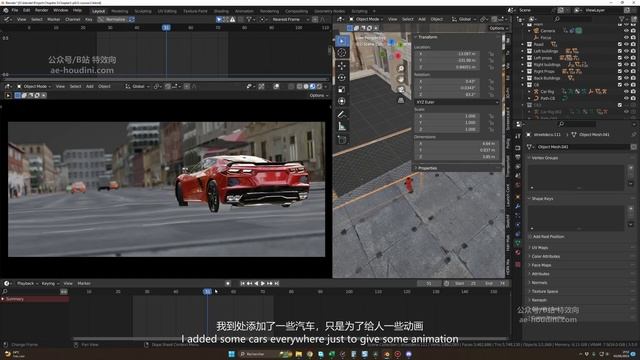640x360 pixels.
Task: Select the Move tool in viewport toolbar
Action: (x=342, y=65)
